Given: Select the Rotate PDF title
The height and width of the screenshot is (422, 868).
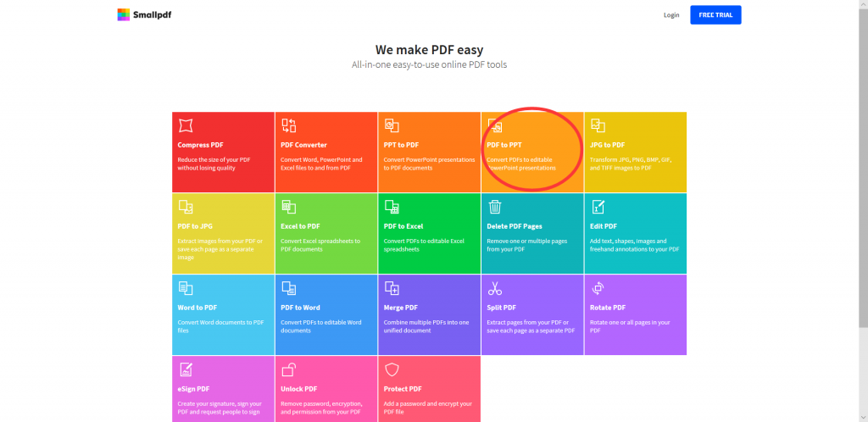Looking at the screenshot, I should [607, 308].
